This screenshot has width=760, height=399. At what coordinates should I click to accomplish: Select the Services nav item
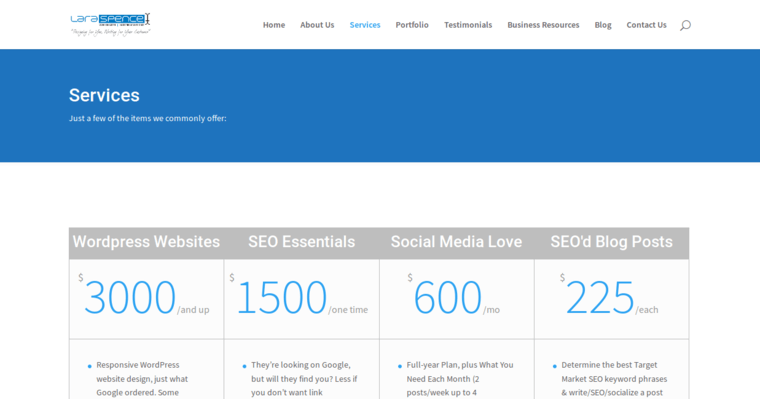click(x=365, y=25)
